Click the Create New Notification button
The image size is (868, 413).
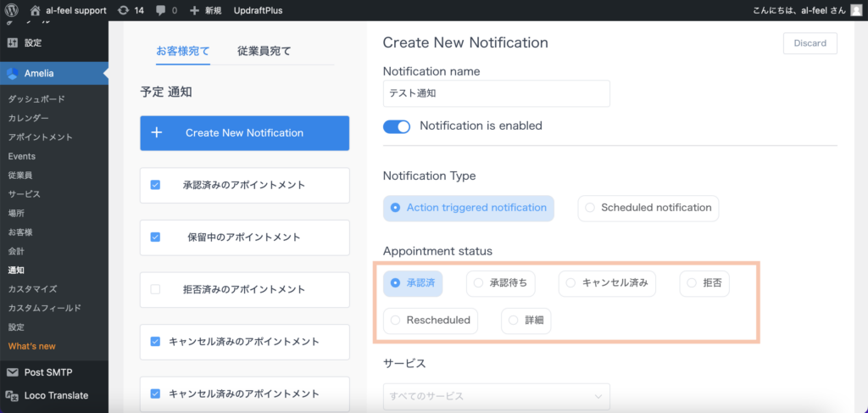[x=244, y=133]
